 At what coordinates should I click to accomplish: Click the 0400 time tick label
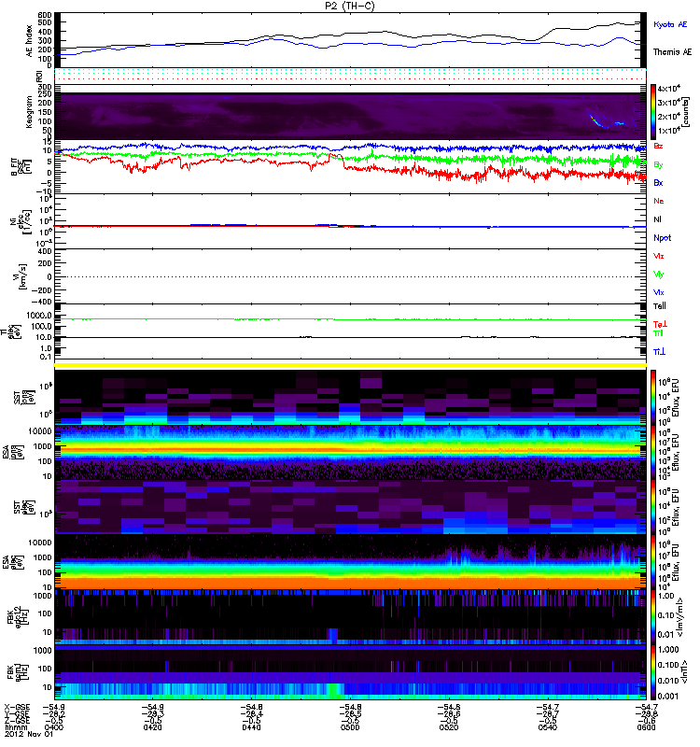click(54, 727)
